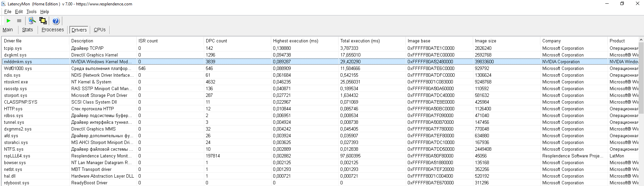The width and height of the screenshot is (644, 186).
Task: Open the File menu
Action: point(8,11)
